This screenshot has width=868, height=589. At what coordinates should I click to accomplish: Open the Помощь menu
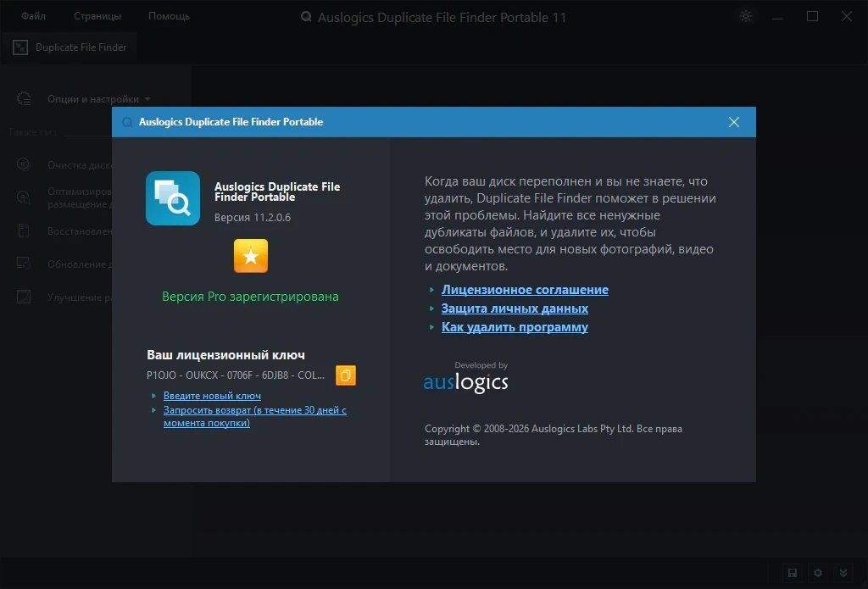[x=169, y=16]
